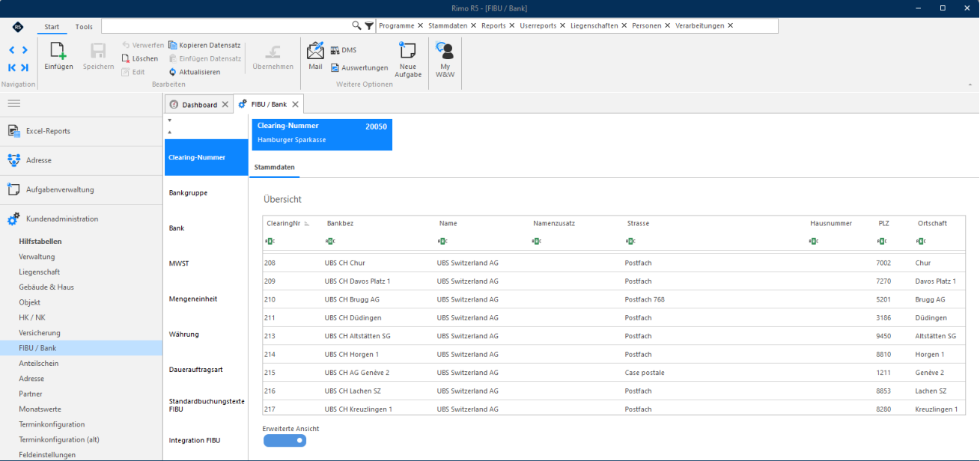
Task: Click the filter funnel icon
Action: [369, 25]
